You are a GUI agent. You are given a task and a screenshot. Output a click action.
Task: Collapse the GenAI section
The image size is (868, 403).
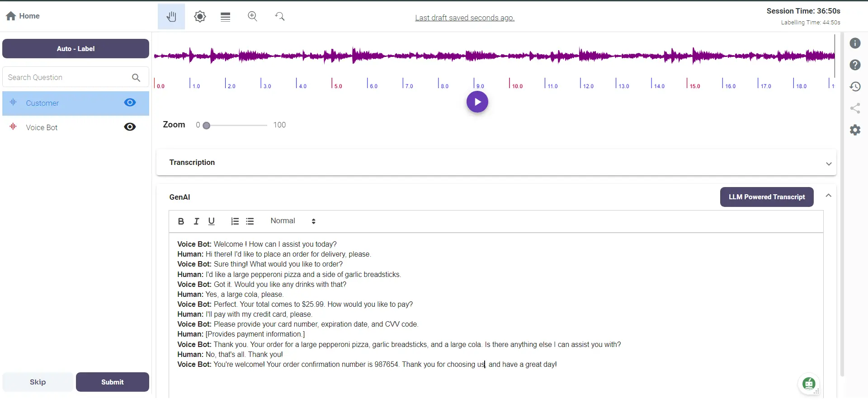(x=828, y=196)
